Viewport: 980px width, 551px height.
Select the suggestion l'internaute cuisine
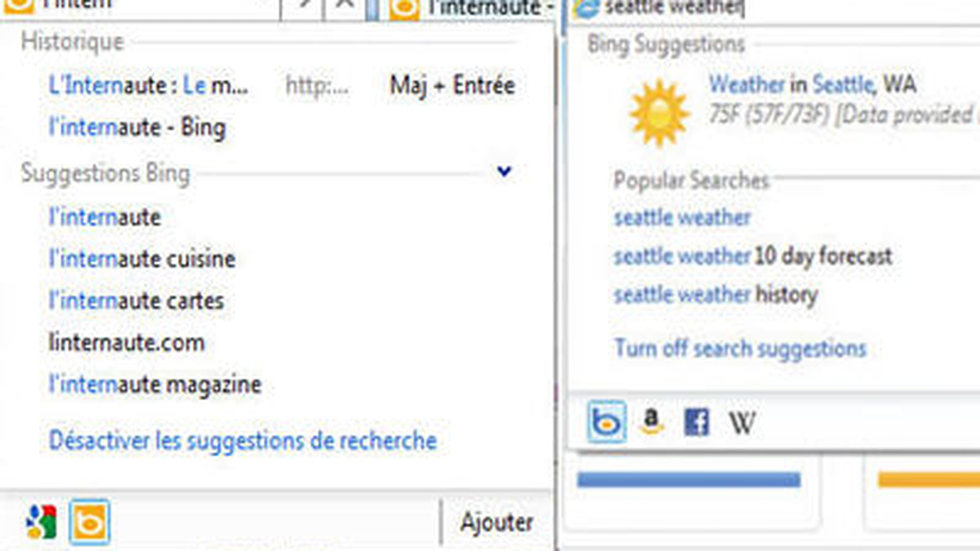click(x=141, y=259)
